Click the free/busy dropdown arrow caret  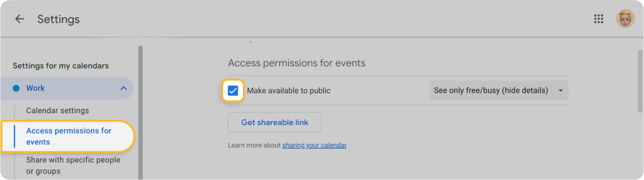tap(561, 90)
